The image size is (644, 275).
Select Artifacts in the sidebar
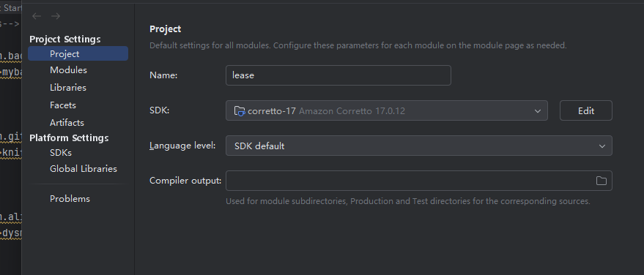(67, 123)
